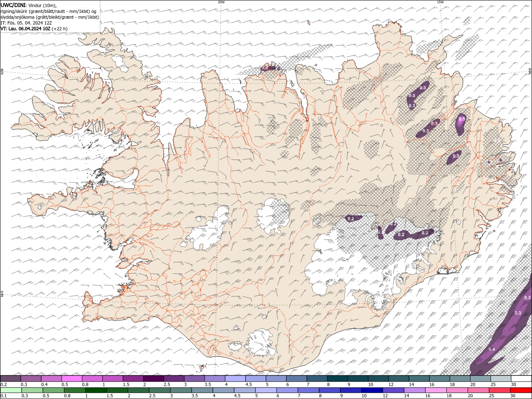
Task: Pick bottom-row purple swatch labeled 12
Action: [393, 390]
